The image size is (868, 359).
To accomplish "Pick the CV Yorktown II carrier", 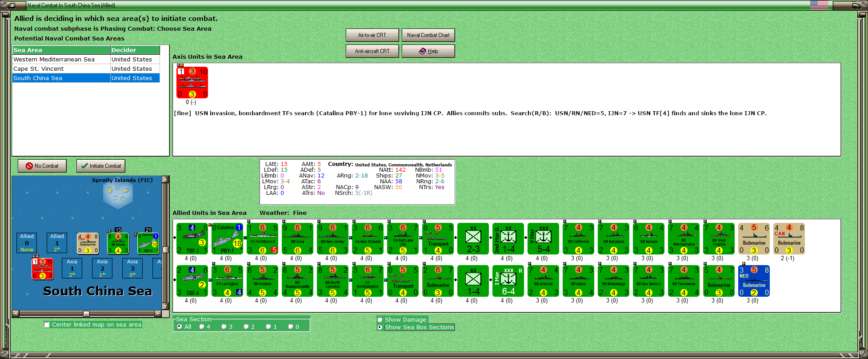I will [x=262, y=238].
